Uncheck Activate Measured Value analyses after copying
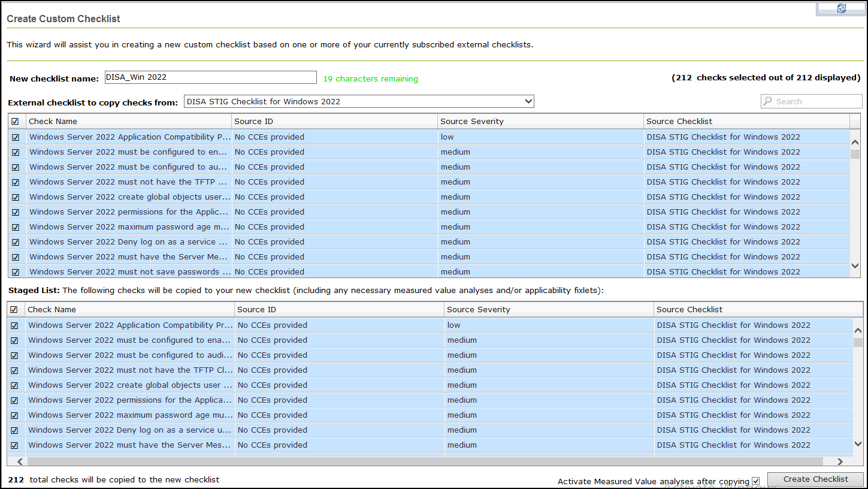This screenshot has height=489, width=868. [x=755, y=481]
